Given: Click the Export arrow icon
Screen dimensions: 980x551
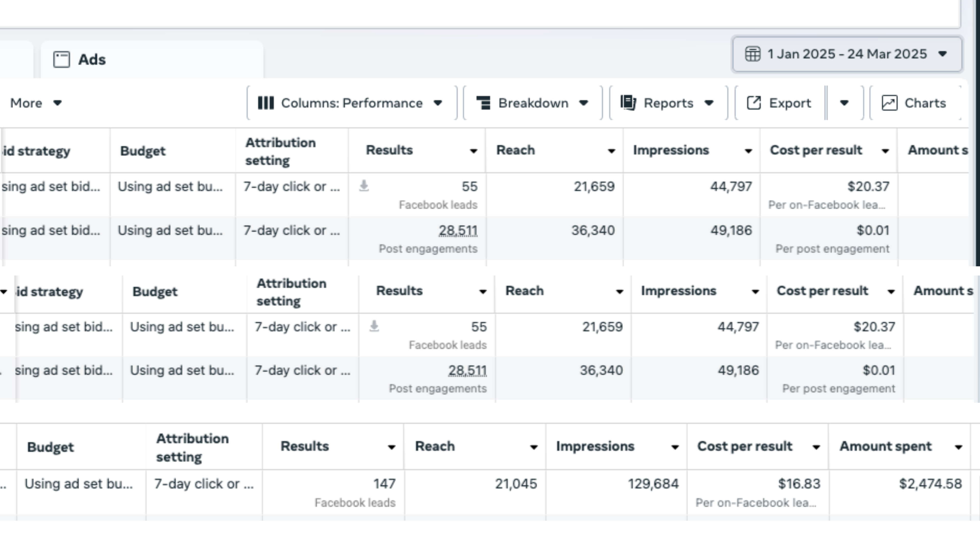Looking at the screenshot, I should point(754,103).
